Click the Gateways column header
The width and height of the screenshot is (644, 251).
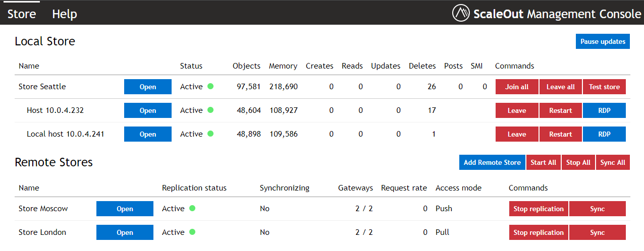(x=356, y=188)
